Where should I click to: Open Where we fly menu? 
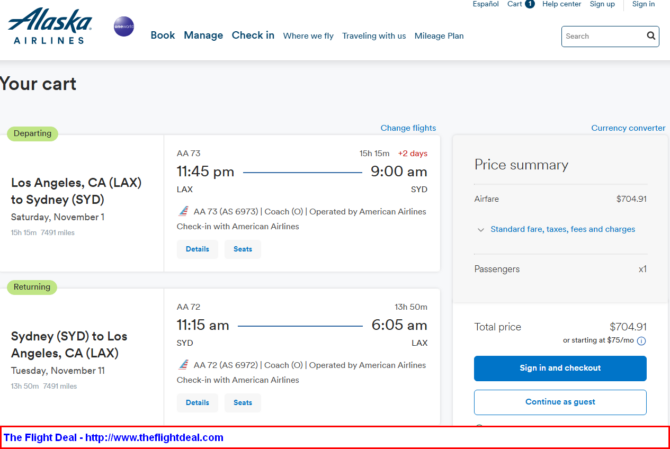point(308,36)
